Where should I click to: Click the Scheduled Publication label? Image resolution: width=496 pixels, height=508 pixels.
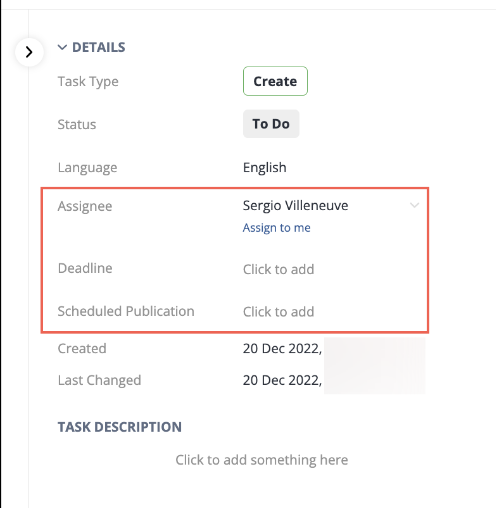pos(126,311)
